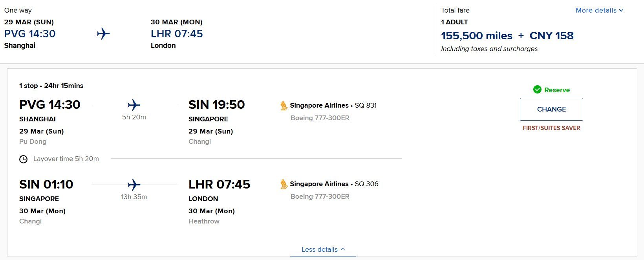The height and width of the screenshot is (260, 644).
Task: Click the airplane icon on the PVG to SIN segment
Action: 134,105
